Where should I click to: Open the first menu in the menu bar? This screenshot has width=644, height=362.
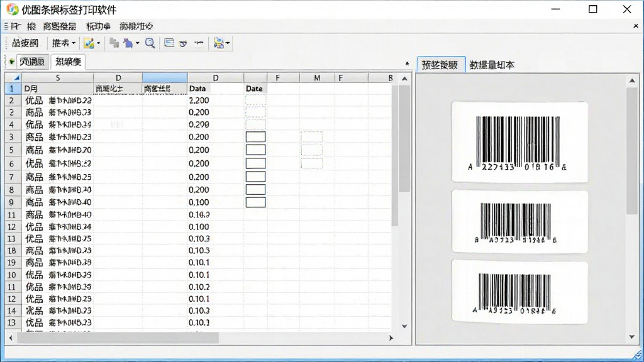[16, 26]
